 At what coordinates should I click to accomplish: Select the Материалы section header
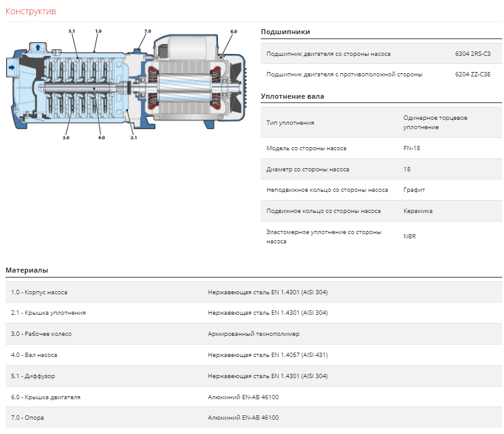(27, 270)
